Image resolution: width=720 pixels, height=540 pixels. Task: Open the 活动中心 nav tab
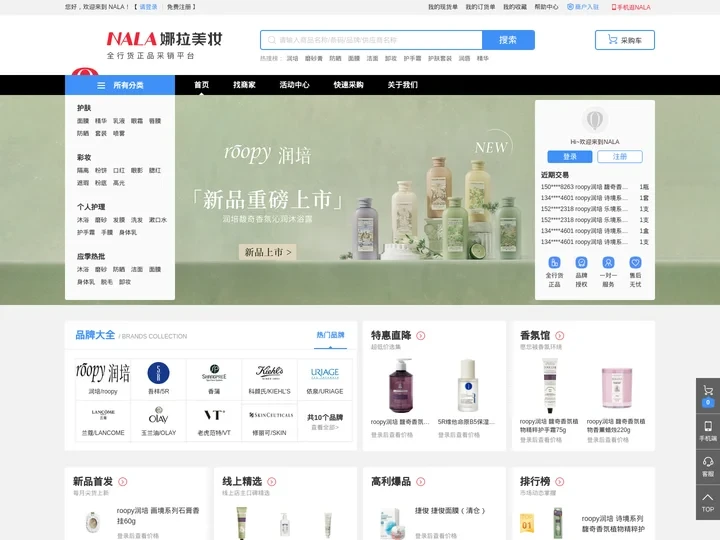tap(294, 85)
